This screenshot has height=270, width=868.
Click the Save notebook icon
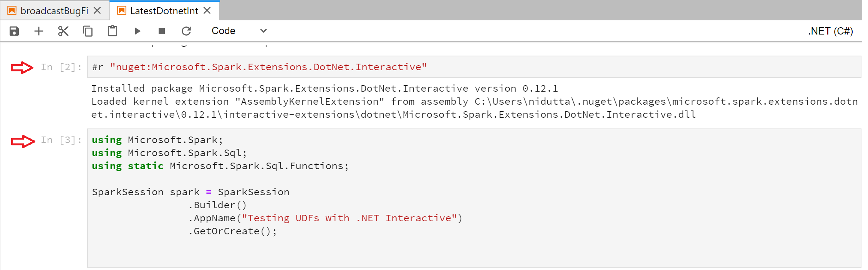click(14, 31)
